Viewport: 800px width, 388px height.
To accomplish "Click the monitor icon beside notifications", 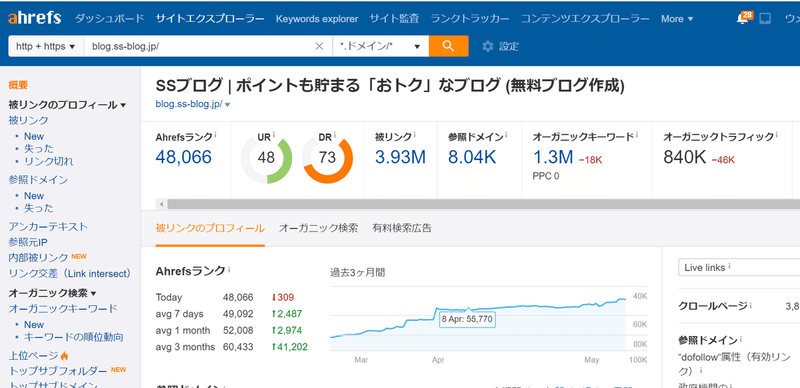I will [764, 19].
